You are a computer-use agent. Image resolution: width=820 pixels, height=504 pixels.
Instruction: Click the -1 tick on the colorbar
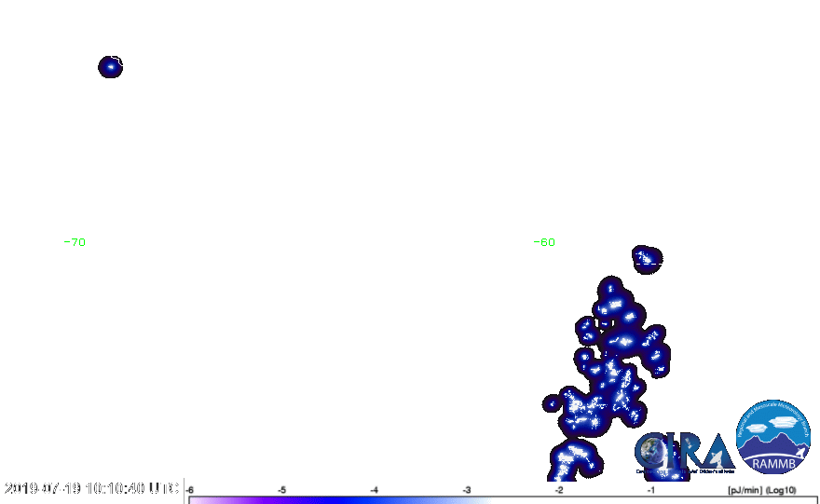click(650, 489)
